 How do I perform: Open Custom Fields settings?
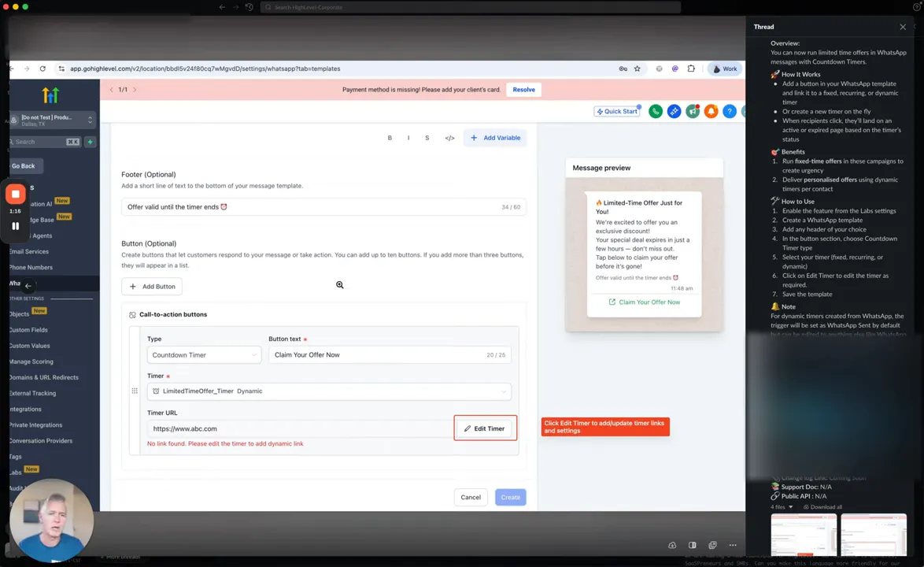click(x=28, y=330)
